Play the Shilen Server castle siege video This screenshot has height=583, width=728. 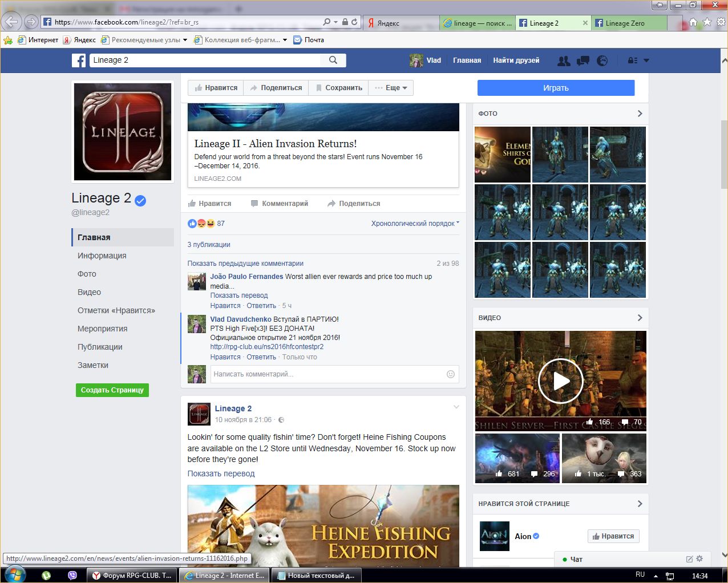pyautogui.click(x=561, y=380)
